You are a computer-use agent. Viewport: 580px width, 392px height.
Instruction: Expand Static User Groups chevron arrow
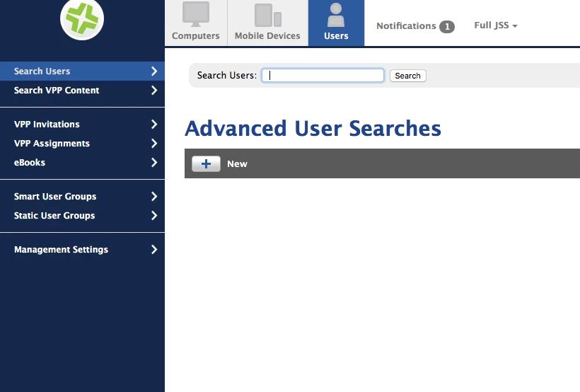coord(154,215)
